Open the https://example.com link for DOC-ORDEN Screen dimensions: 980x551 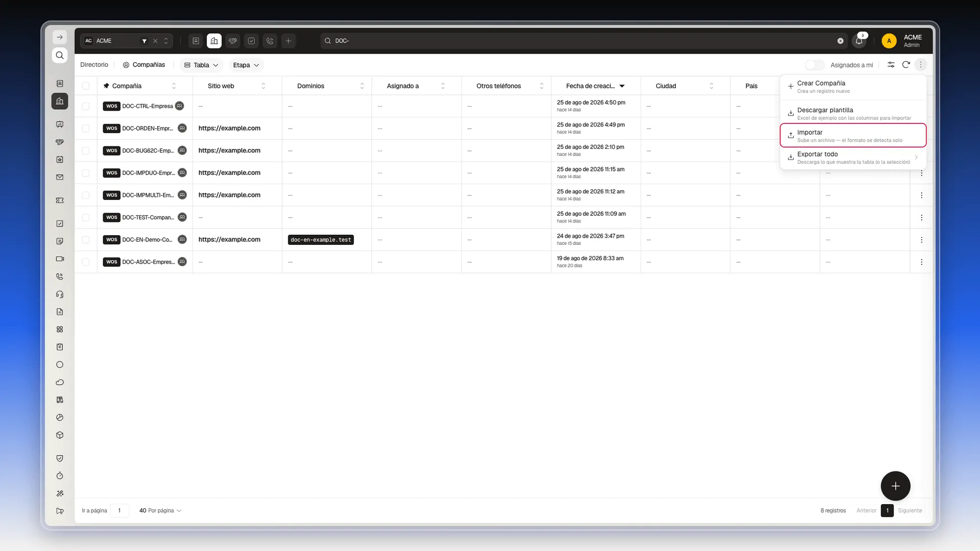[x=229, y=128]
